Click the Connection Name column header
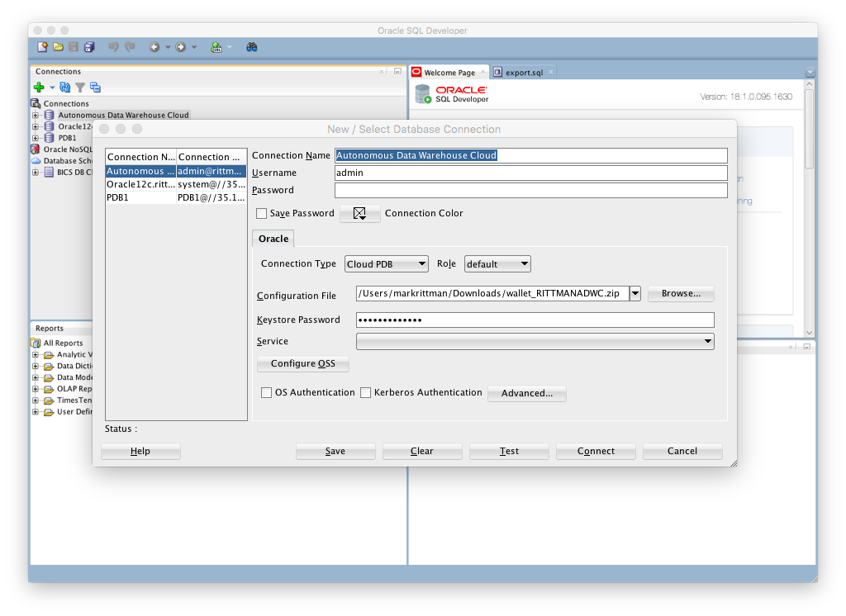Image resolution: width=846 pixels, height=616 pixels. [x=140, y=157]
